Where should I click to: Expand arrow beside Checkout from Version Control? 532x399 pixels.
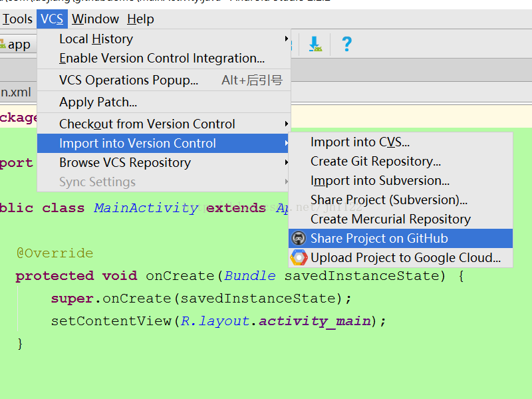coord(287,124)
